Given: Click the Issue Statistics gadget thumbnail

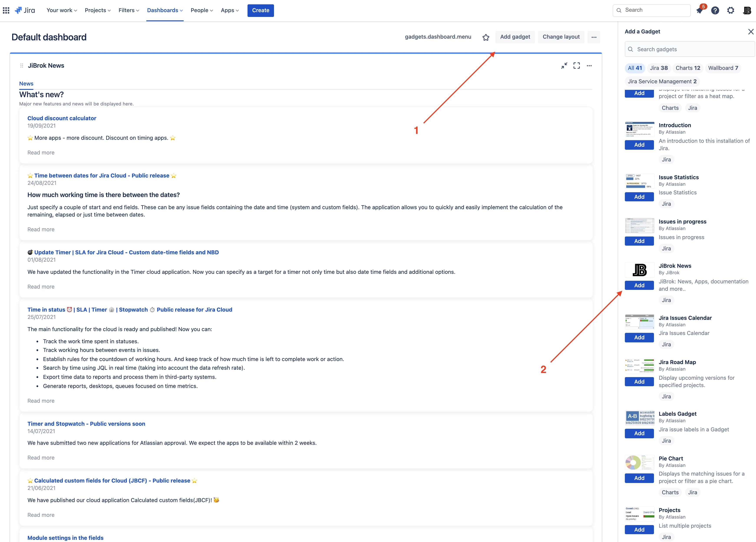Looking at the screenshot, I should tap(639, 181).
